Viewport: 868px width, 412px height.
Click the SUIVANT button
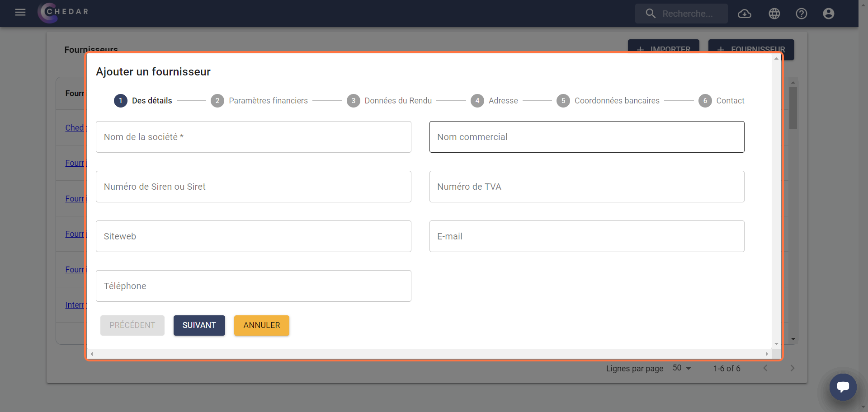(199, 325)
